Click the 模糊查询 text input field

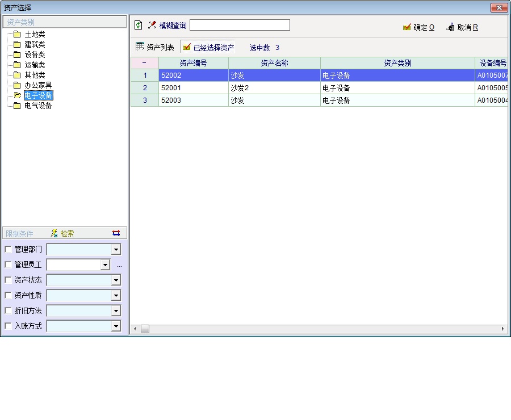click(240, 25)
